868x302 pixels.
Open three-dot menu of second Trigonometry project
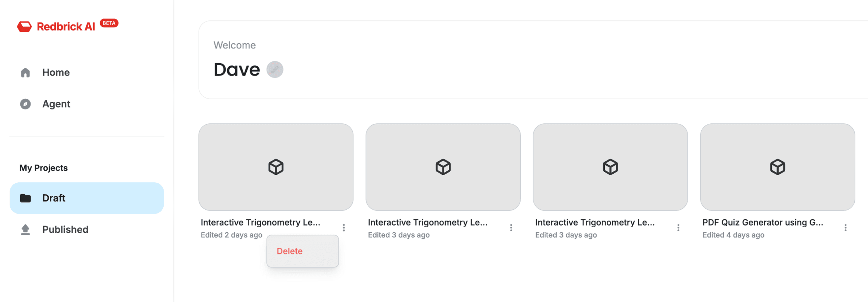coord(511,228)
